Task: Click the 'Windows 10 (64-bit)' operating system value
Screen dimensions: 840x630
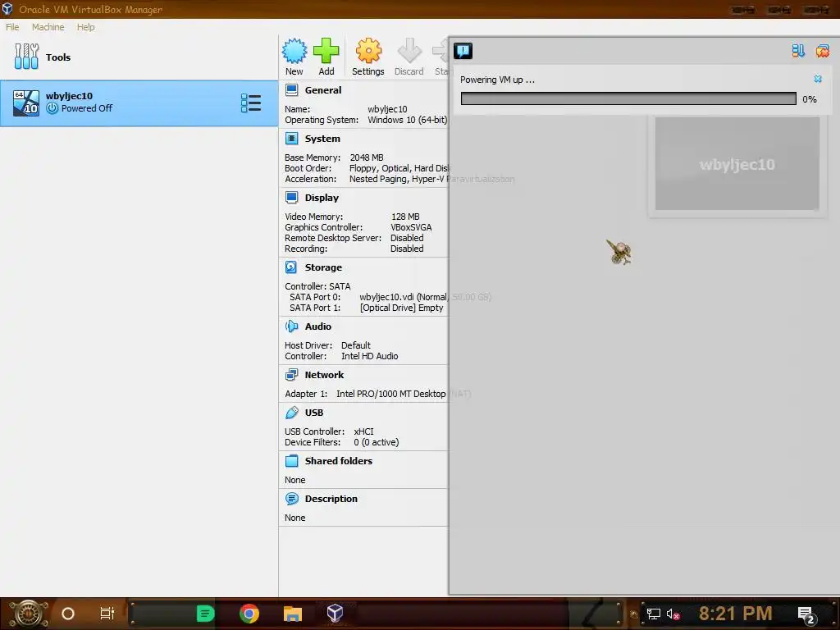Action: coord(407,120)
